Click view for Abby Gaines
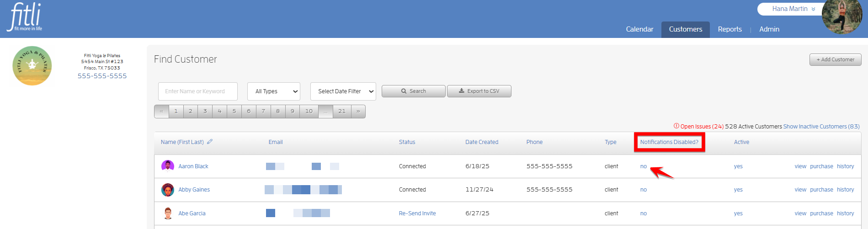The image size is (868, 229). tap(800, 190)
